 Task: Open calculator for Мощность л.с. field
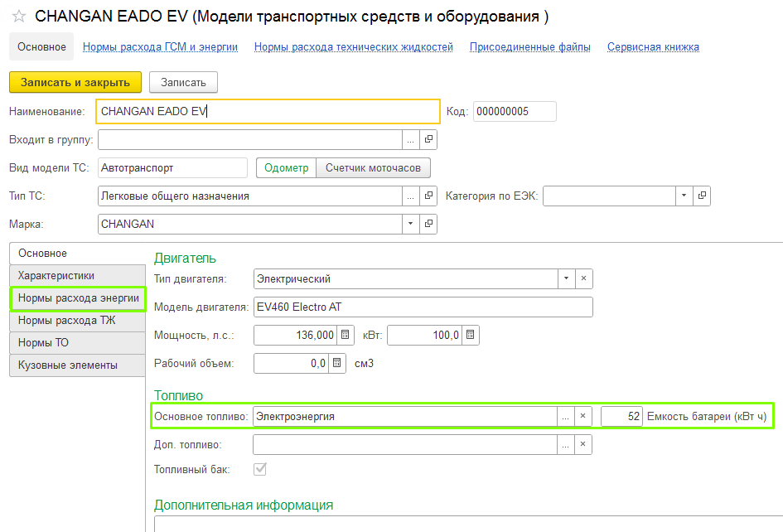click(x=346, y=336)
